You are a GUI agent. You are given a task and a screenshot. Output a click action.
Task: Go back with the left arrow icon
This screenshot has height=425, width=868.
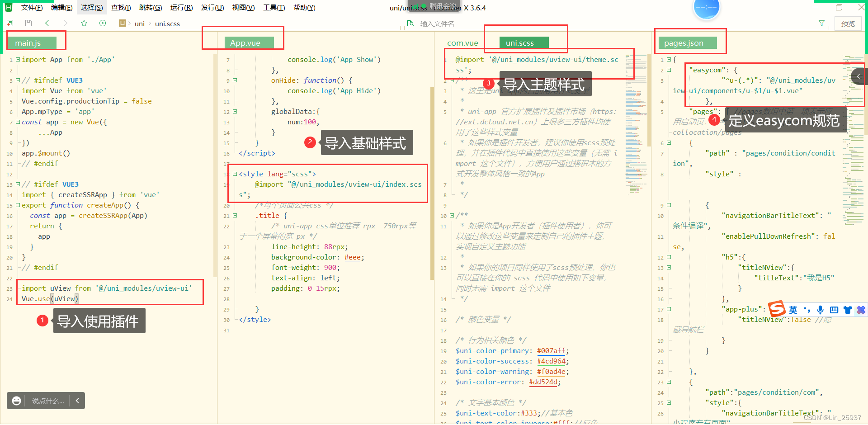pos(47,23)
